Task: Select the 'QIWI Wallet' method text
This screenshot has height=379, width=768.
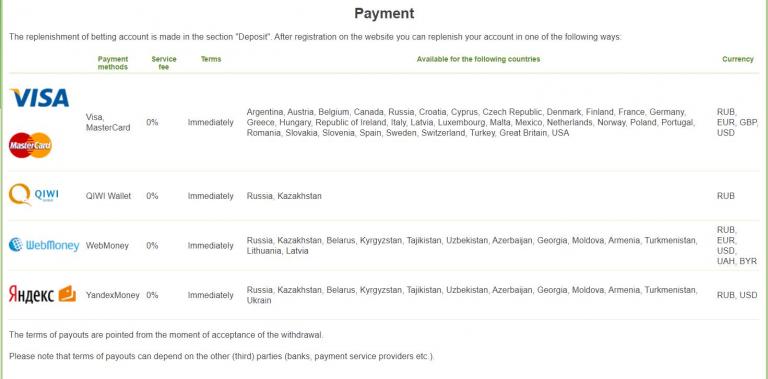Action: (x=108, y=196)
